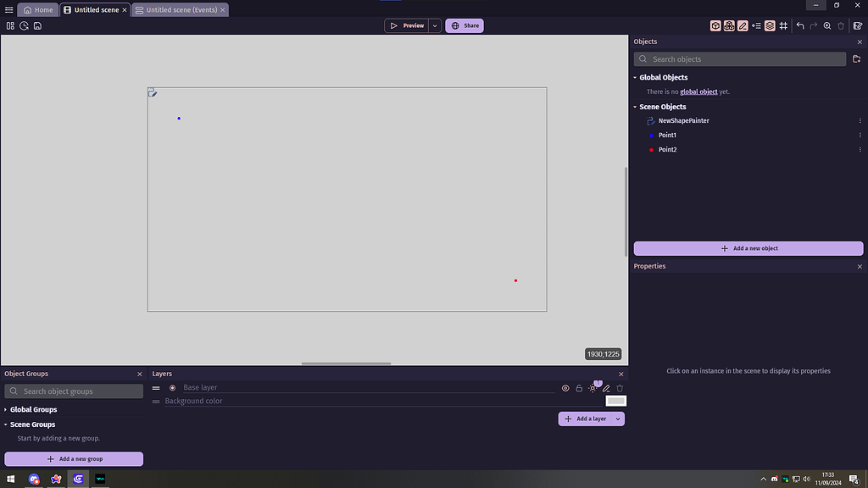Click the toolbar delete trash icon
Viewport: 868px width, 488px height.
coord(841,26)
